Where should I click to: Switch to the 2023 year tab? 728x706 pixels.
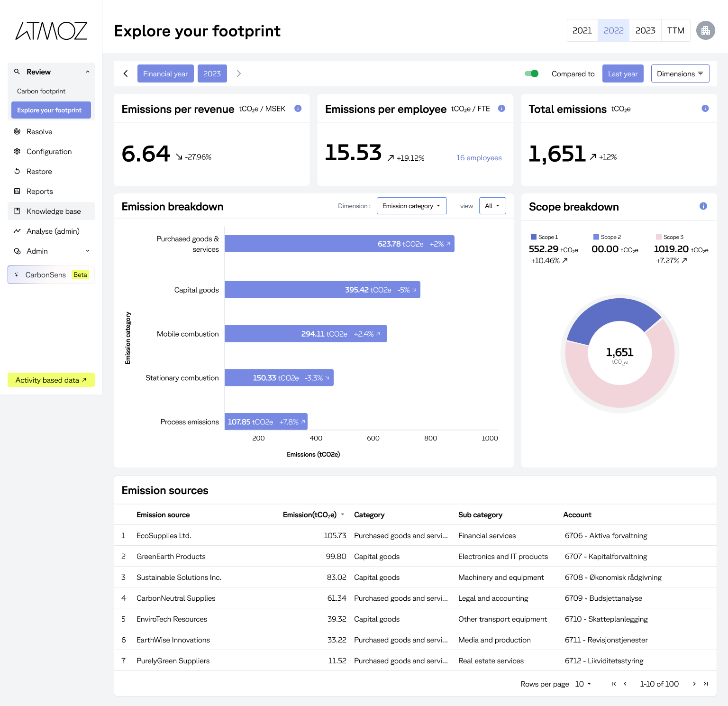[x=645, y=31]
